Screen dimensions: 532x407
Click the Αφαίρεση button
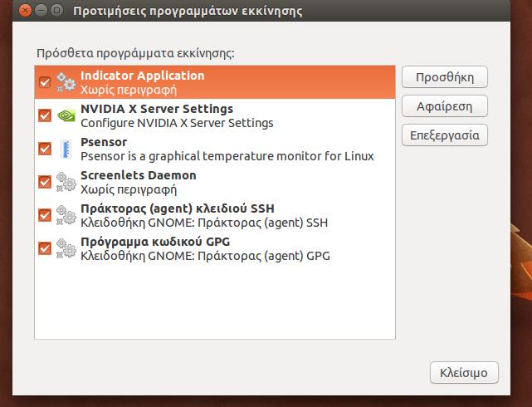[x=445, y=106]
